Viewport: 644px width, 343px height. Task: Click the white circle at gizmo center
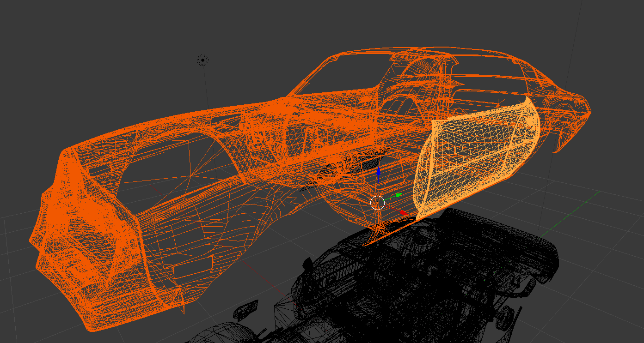[x=378, y=202]
